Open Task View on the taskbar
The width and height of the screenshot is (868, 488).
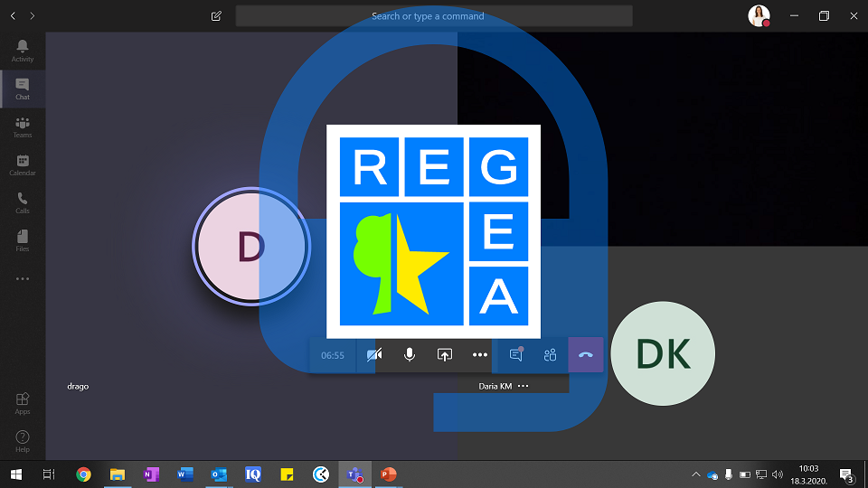pyautogui.click(x=49, y=474)
